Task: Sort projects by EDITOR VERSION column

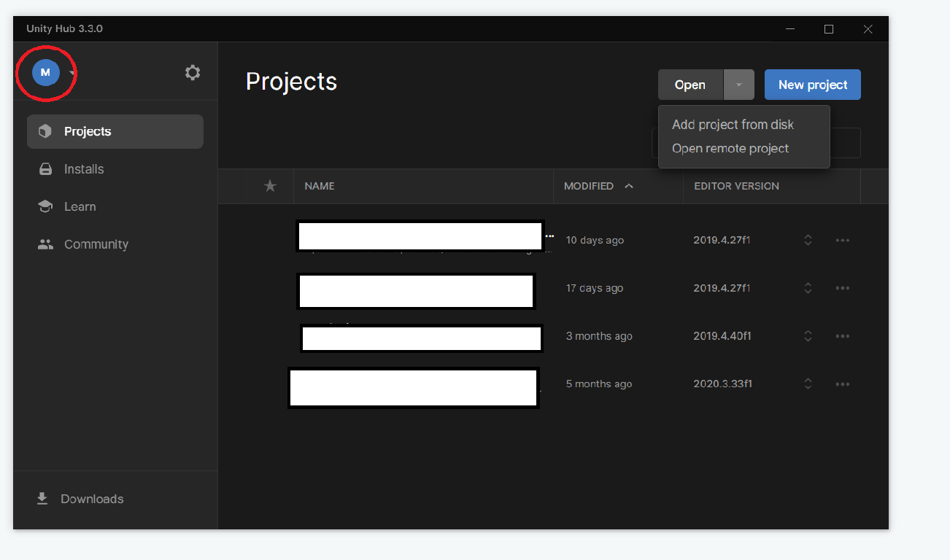Action: point(736,186)
